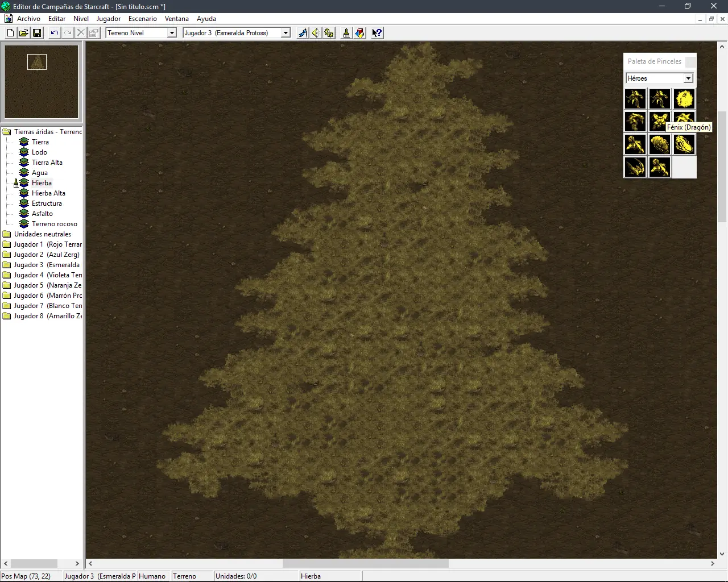Click the greyed-out properties icon in the toolbar

point(94,33)
